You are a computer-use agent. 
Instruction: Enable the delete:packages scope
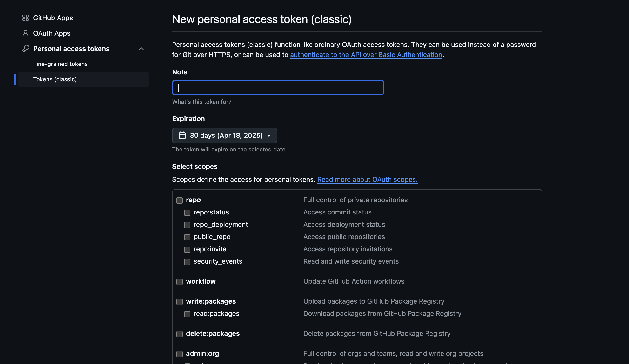(x=180, y=334)
